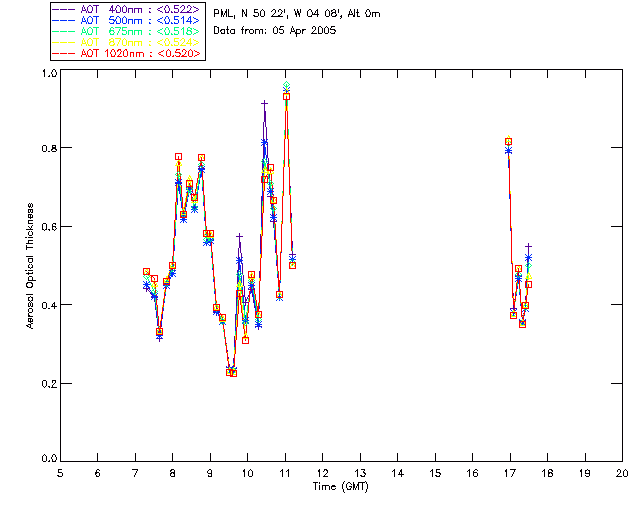The image size is (640, 512).
Task: Click the x-axis tick label 14
Action: click(397, 472)
